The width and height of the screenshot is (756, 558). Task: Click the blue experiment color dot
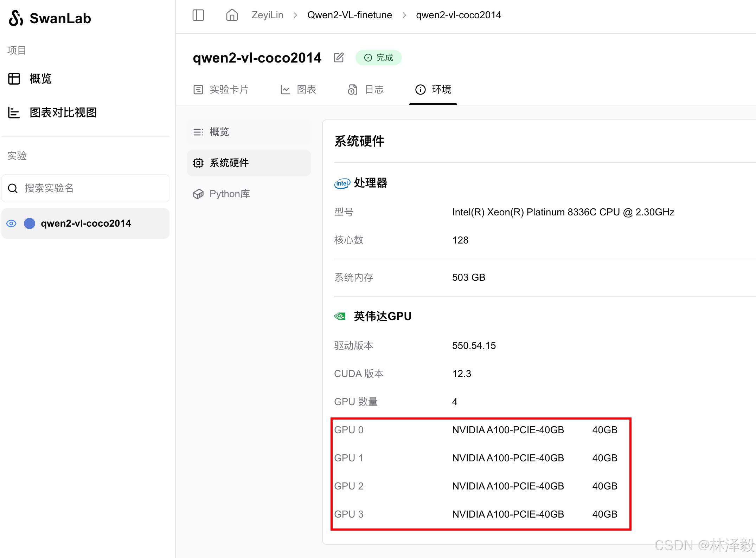(x=30, y=223)
